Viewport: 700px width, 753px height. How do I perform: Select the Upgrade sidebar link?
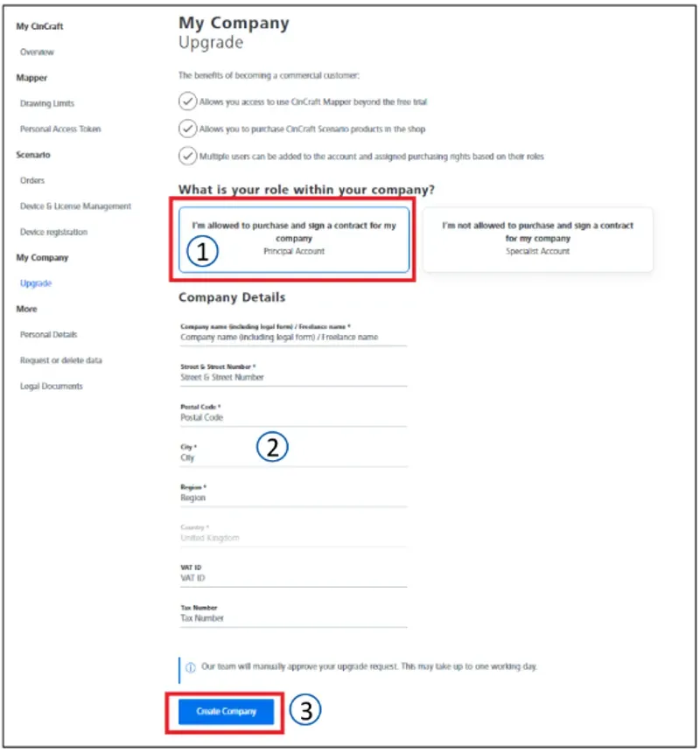36,283
